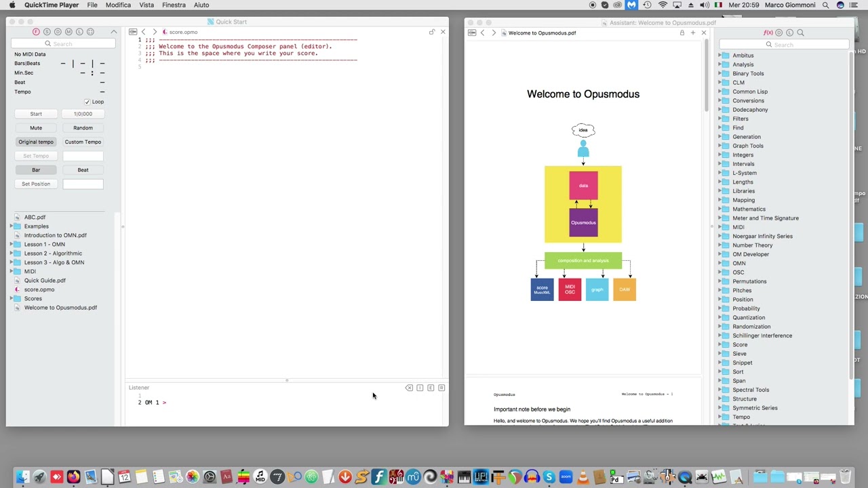Select the Beat mode button
This screenshot has height=488, width=868.
click(x=83, y=170)
